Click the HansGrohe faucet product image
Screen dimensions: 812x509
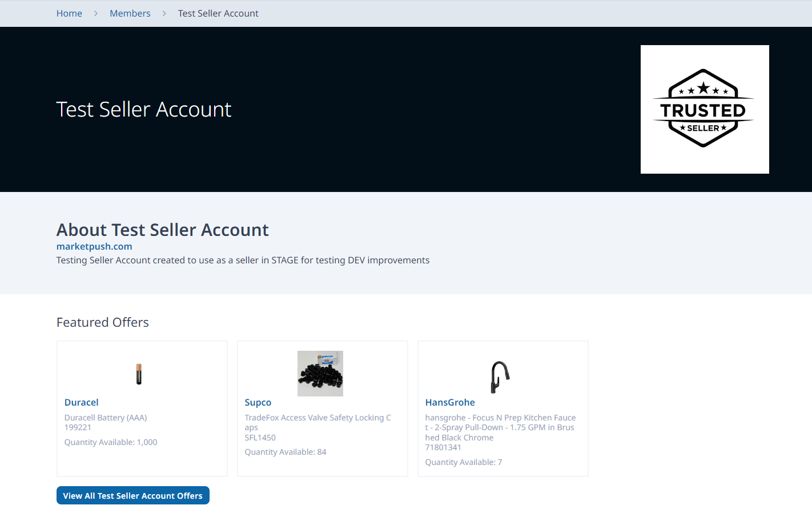pyautogui.click(x=500, y=376)
